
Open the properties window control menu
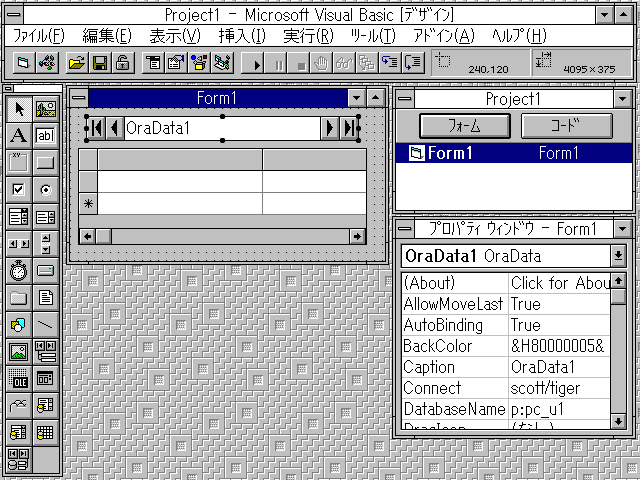coord(405,229)
